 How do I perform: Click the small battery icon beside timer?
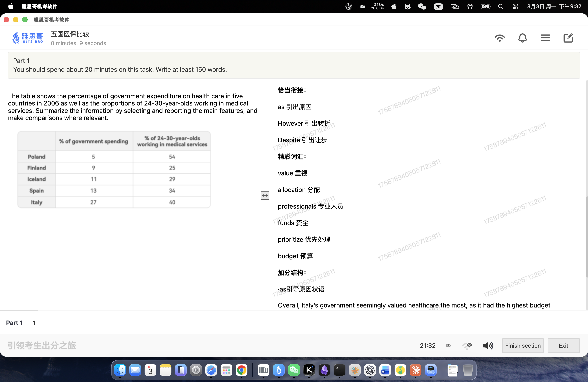[448, 345]
